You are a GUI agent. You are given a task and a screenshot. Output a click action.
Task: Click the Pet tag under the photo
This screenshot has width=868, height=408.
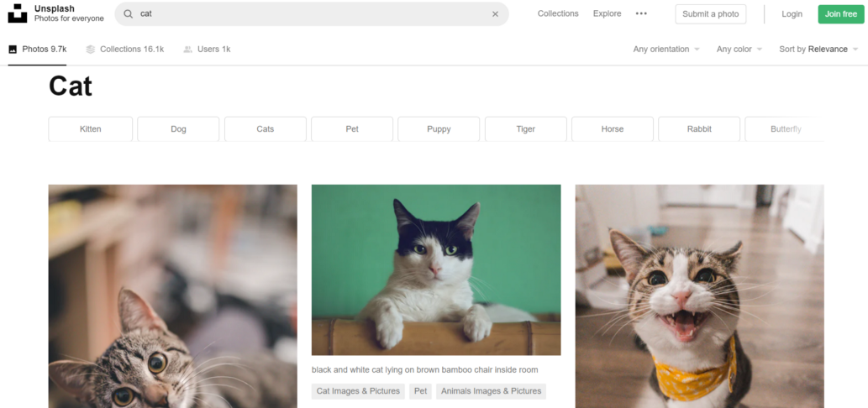point(421,391)
